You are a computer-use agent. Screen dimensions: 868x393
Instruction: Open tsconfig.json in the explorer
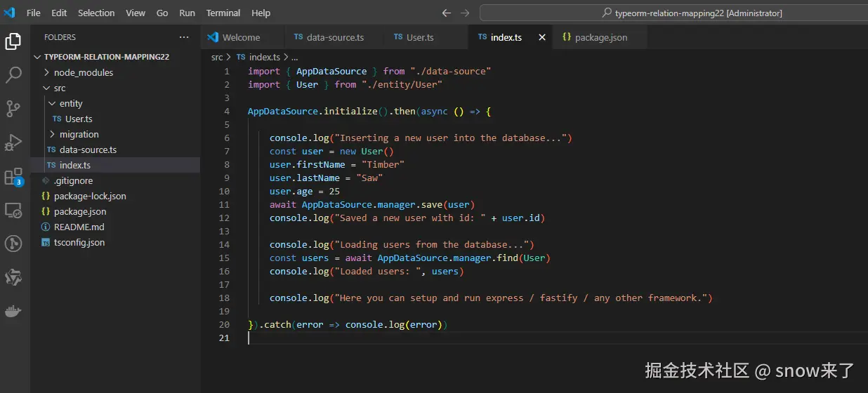[79, 242]
